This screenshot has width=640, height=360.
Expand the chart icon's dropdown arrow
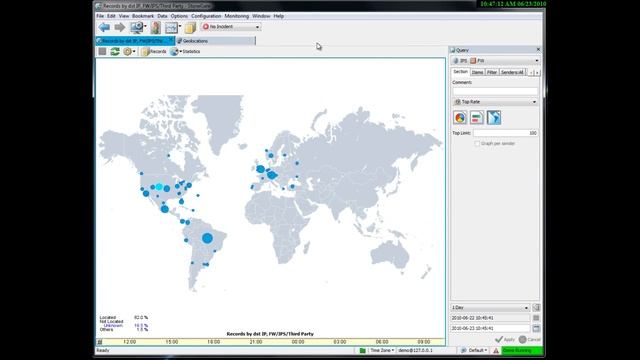[x=180, y=27]
